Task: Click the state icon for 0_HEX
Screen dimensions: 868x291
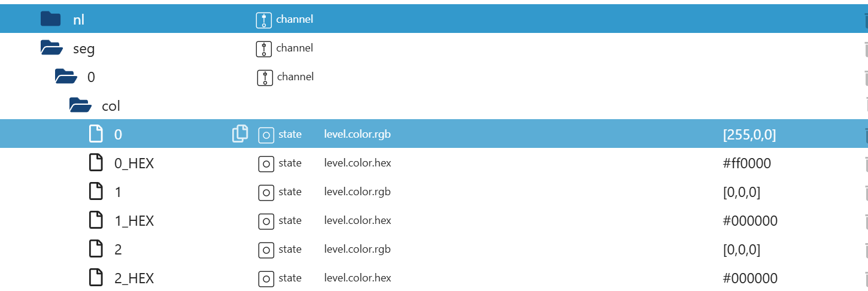Action: 266,163
